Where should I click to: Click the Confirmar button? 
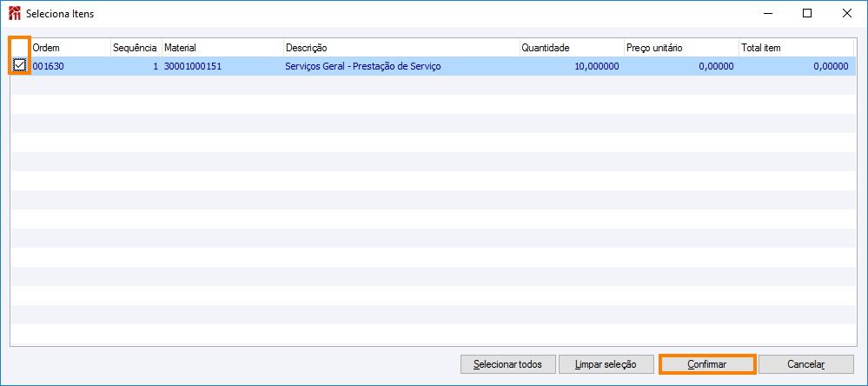point(706,364)
